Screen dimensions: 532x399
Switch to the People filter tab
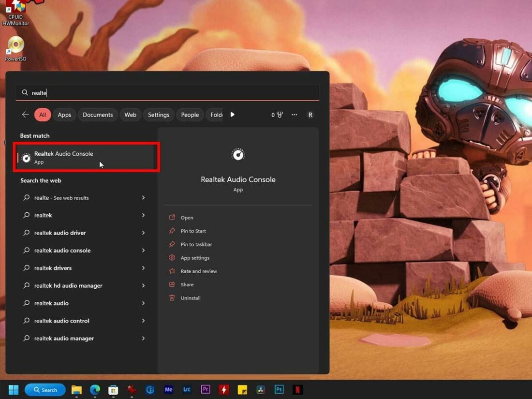(190, 115)
